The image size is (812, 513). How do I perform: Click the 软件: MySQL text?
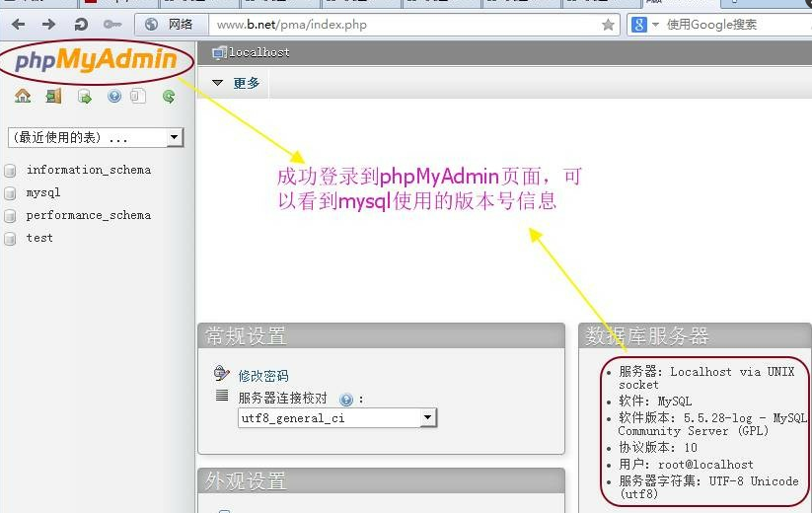coord(655,402)
